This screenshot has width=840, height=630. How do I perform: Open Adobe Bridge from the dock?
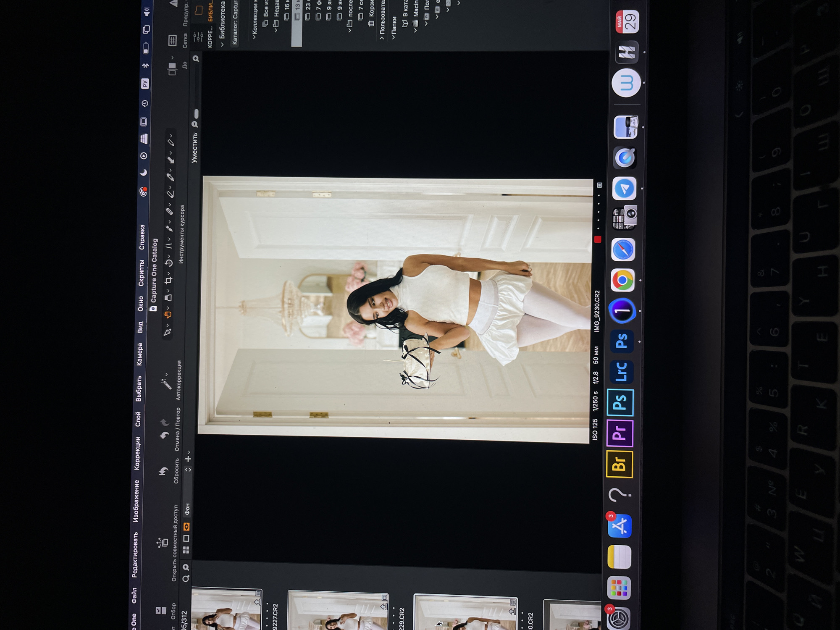pos(619,464)
